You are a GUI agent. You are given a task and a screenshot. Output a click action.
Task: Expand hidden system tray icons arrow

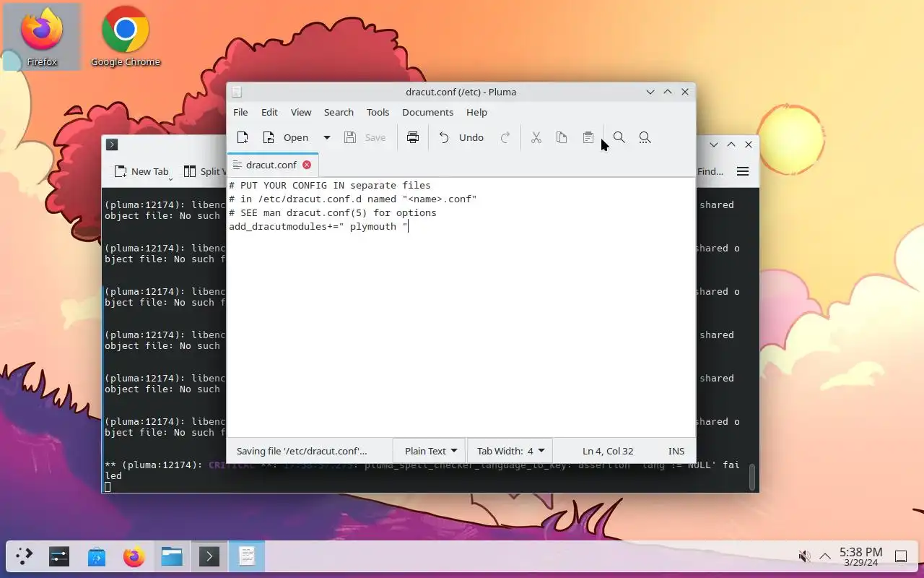click(x=824, y=556)
